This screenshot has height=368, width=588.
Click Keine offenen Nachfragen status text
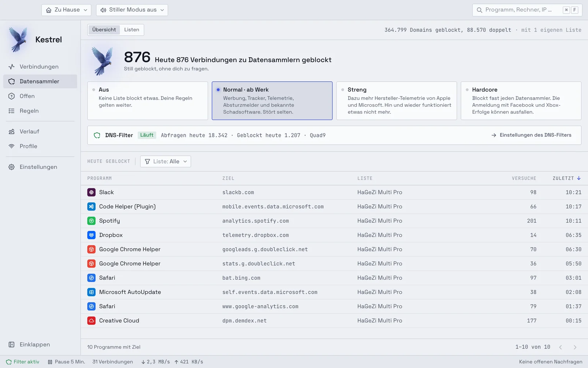pyautogui.click(x=551, y=362)
